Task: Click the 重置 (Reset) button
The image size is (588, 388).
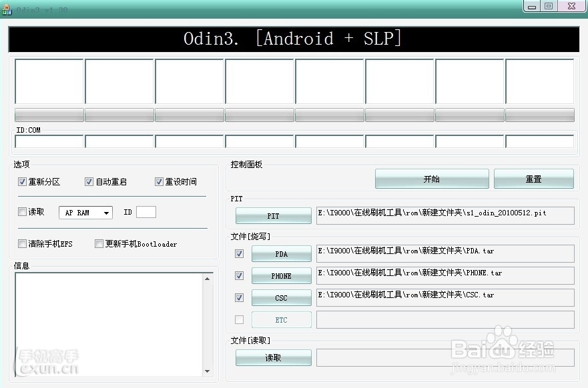Action: click(533, 179)
